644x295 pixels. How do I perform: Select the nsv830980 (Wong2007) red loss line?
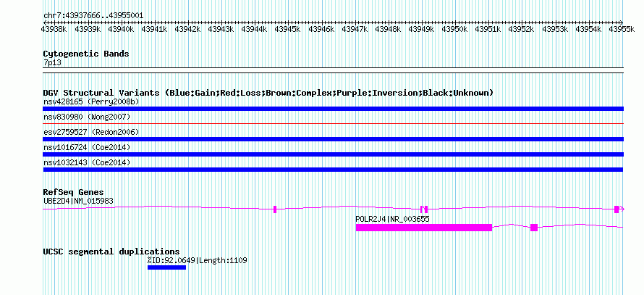click(333, 123)
